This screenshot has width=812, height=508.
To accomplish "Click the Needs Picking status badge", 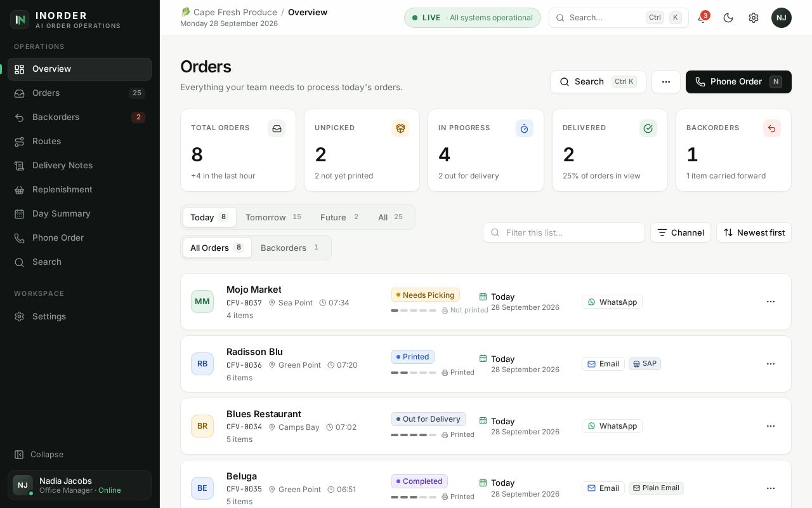I will click(425, 295).
